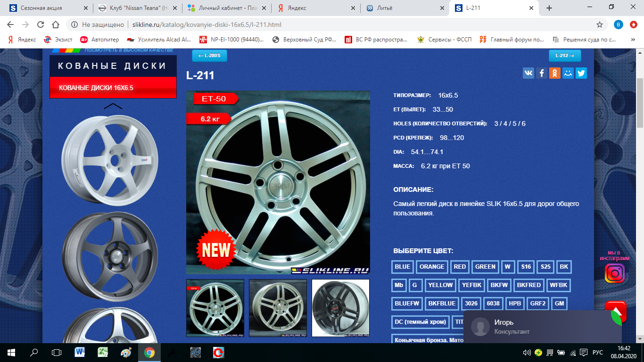Click the red scroll-to-top arrow button
The height and width of the screenshot is (362, 644).
615,311
